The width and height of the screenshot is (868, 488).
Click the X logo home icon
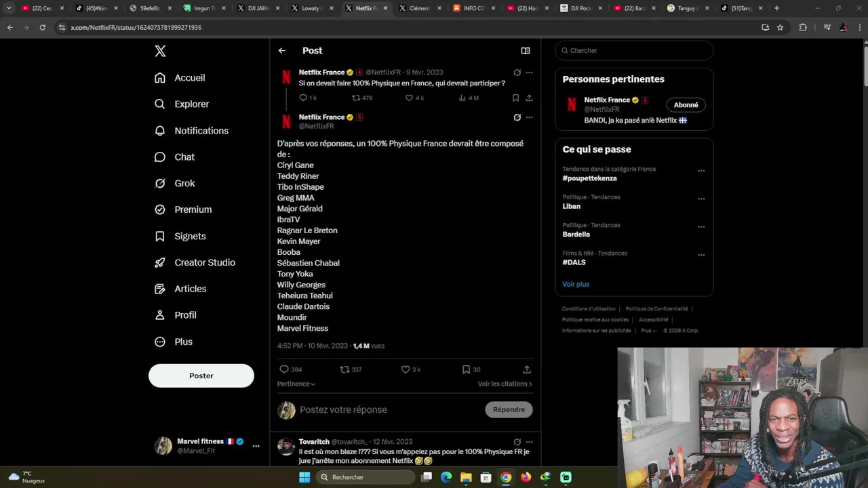pos(160,51)
